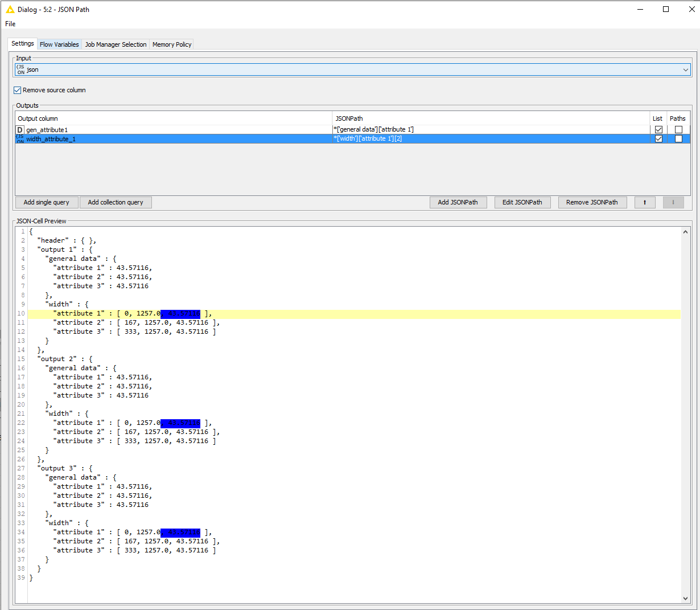Expand the json column selector arrow
The height and width of the screenshot is (610, 700).
[686, 69]
